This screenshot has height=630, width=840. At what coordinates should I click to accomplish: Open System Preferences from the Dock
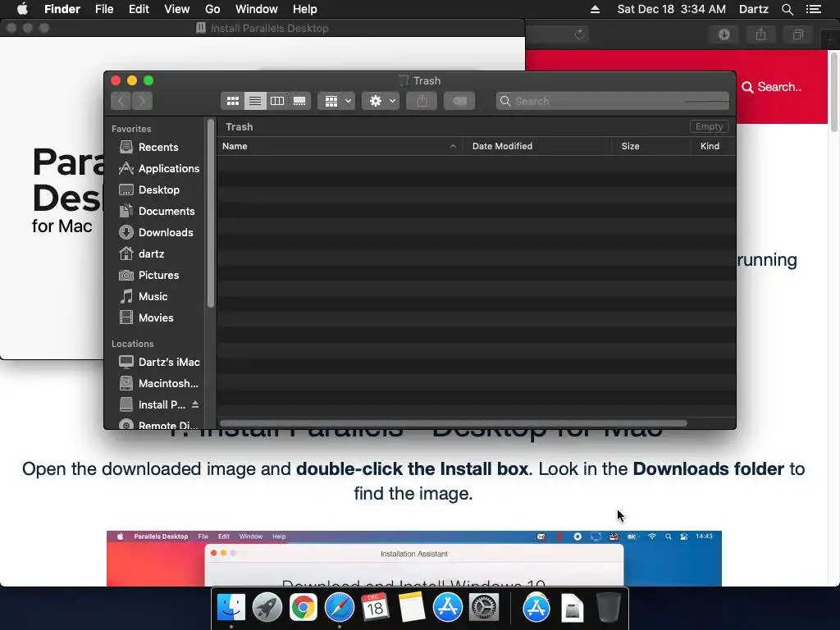point(484,608)
